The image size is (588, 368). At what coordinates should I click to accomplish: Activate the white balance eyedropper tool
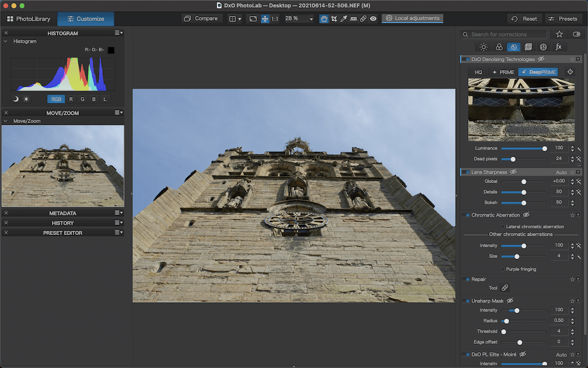coord(344,19)
